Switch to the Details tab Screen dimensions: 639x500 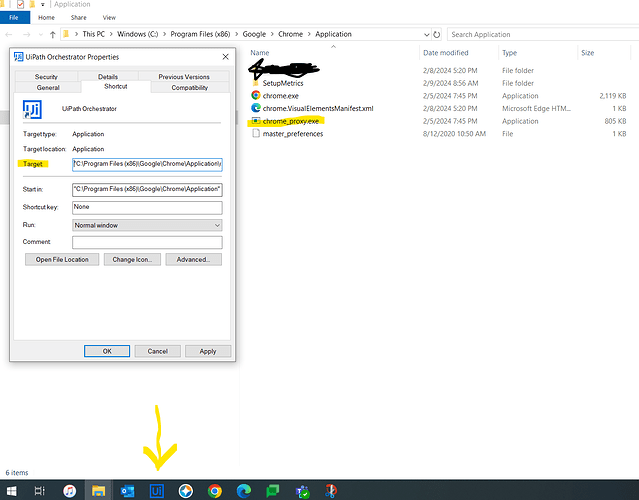click(x=108, y=76)
